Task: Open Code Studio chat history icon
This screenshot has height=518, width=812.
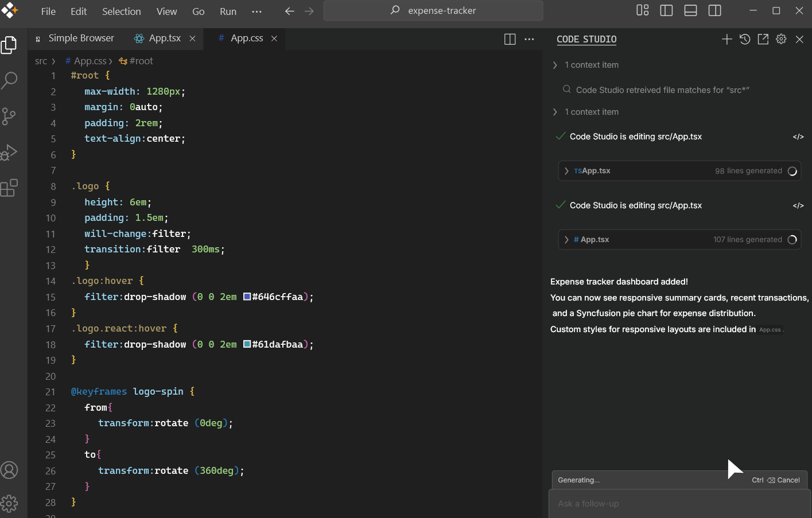Action: coord(744,39)
